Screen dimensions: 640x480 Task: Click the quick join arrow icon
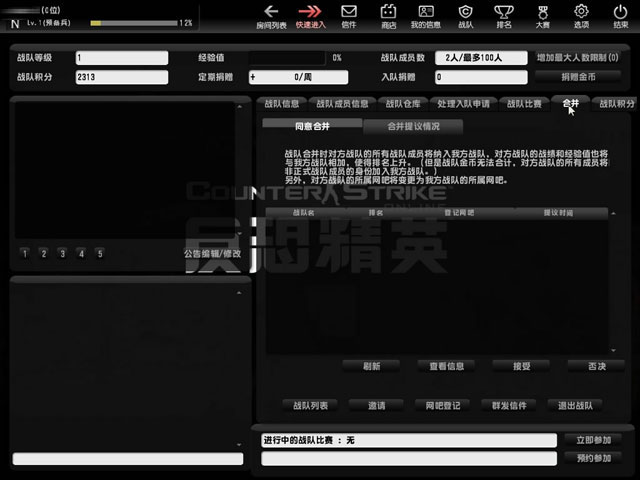(x=310, y=12)
